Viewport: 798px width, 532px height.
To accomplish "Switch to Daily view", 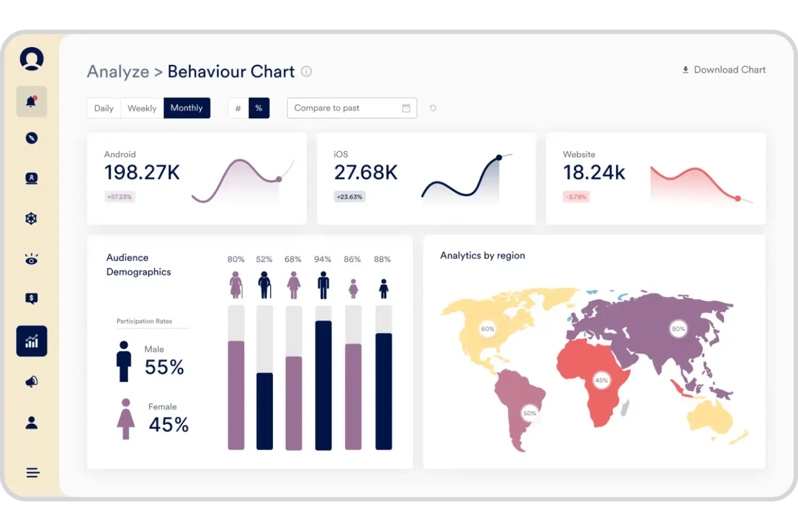I will tap(104, 108).
